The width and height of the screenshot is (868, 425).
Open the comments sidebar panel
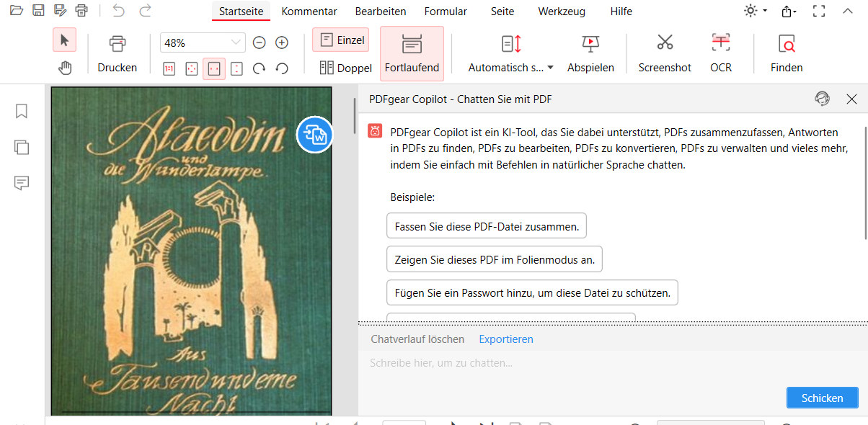21,183
